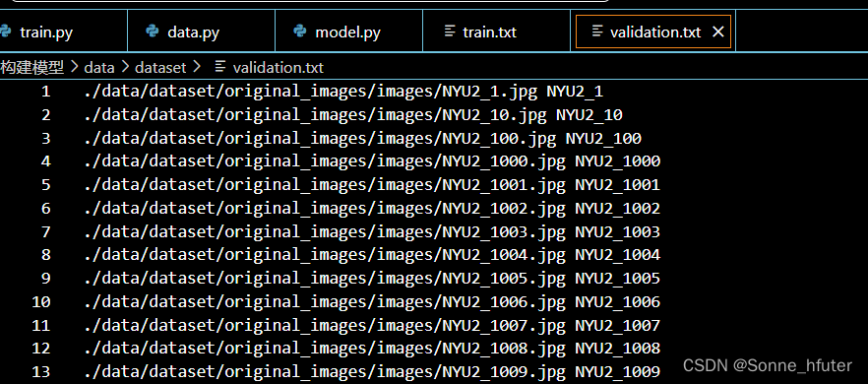Click line number 12 in the gutter

(x=41, y=349)
